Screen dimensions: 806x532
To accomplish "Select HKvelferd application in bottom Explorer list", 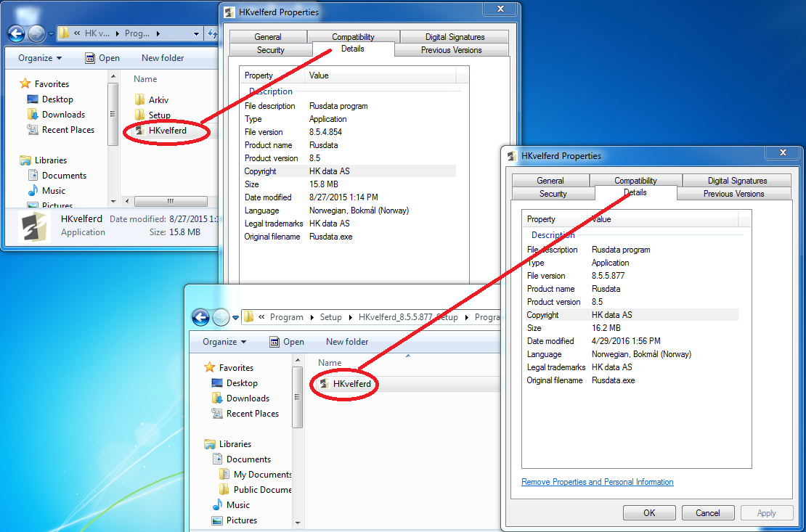I will [346, 384].
